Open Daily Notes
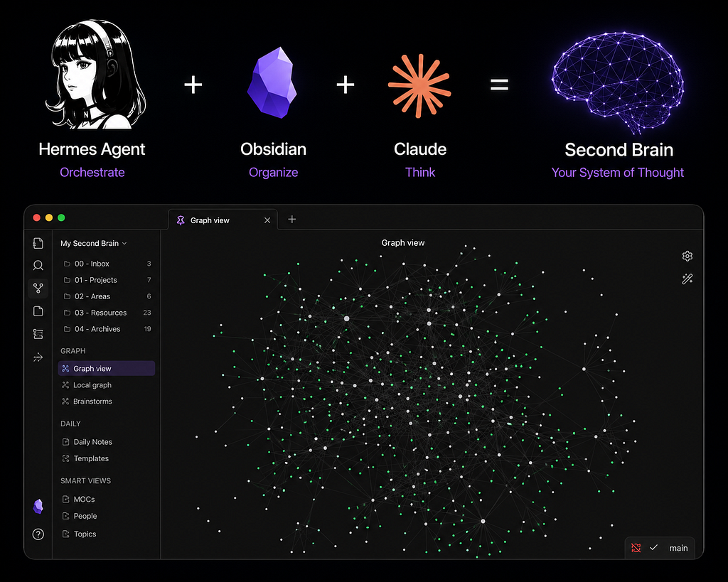This screenshot has height=582, width=728. pyautogui.click(x=107, y=442)
